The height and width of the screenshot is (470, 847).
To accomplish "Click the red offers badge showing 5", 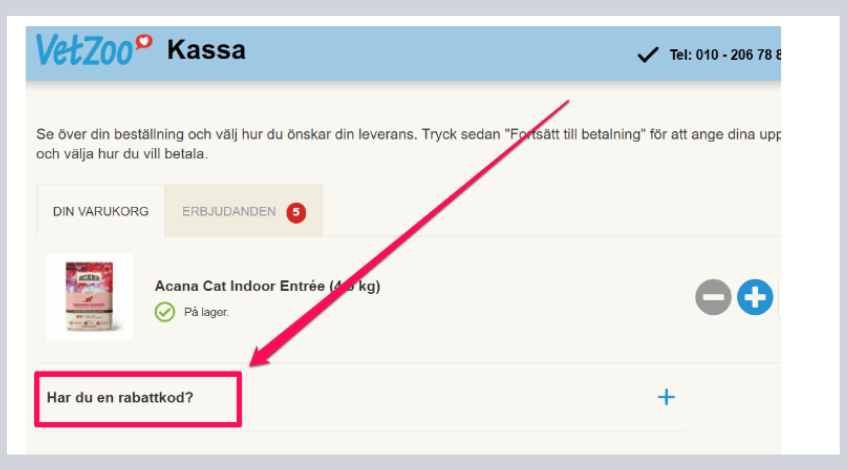I will tap(296, 212).
